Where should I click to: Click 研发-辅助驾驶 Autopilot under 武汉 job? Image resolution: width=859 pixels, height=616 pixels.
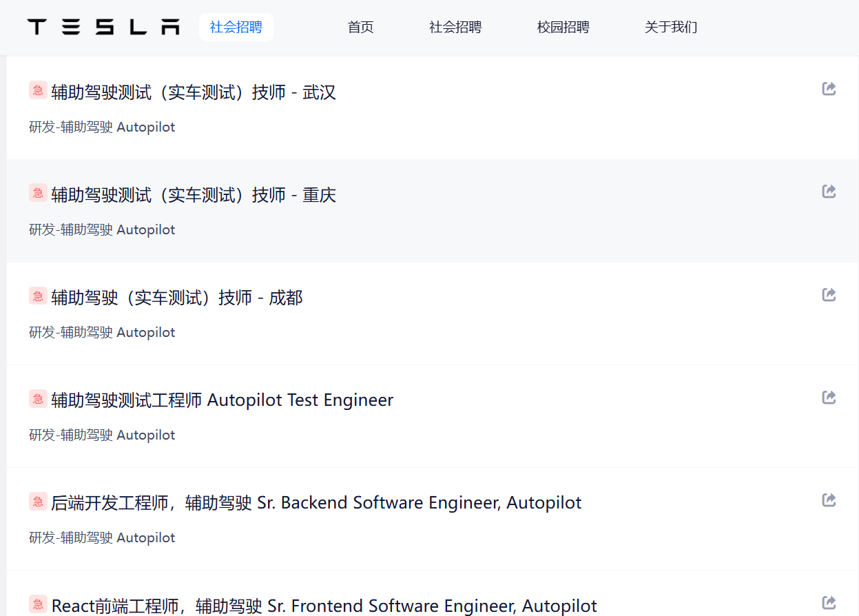click(x=102, y=127)
